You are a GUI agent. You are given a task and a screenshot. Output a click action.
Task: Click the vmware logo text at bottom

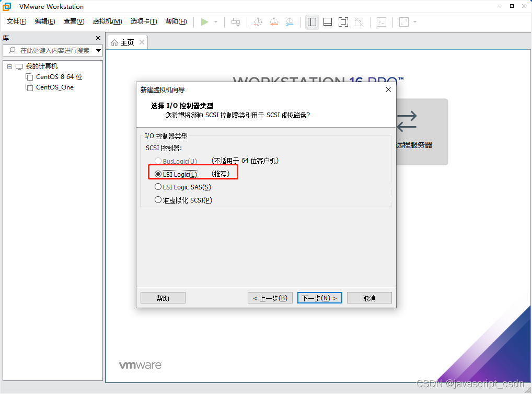(141, 365)
